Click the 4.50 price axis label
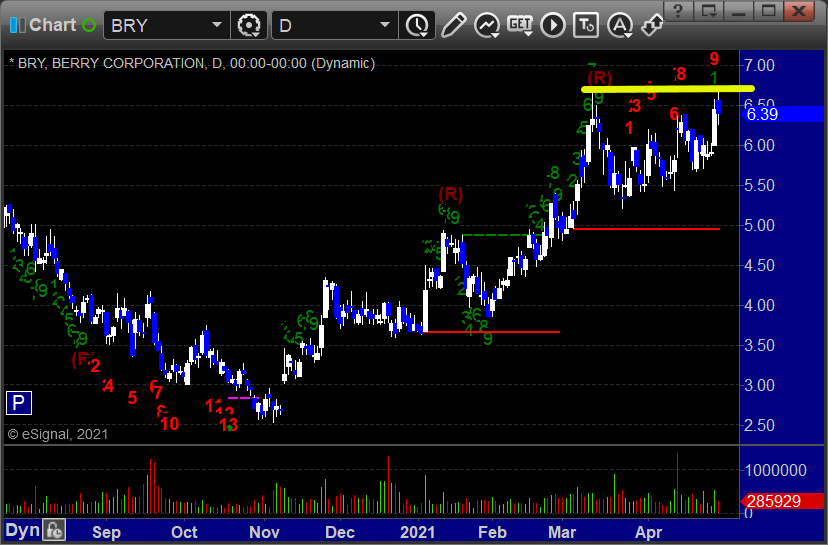The image size is (828, 545). click(759, 265)
